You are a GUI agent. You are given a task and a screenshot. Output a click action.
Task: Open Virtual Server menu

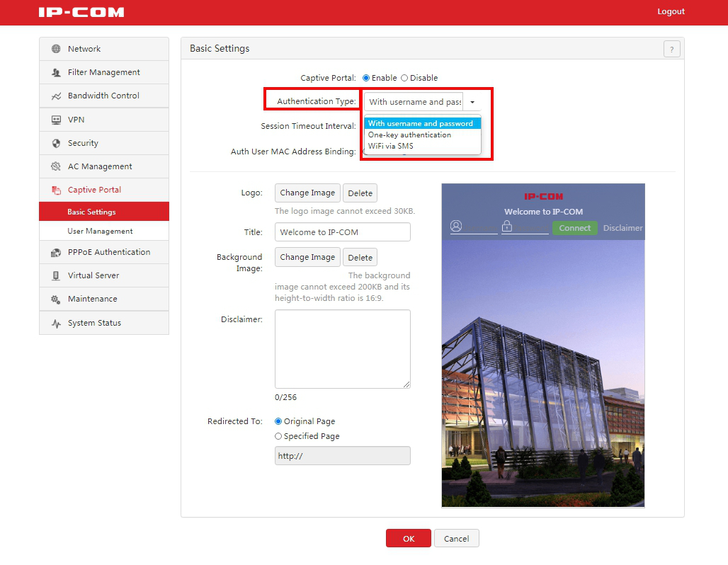pos(104,275)
